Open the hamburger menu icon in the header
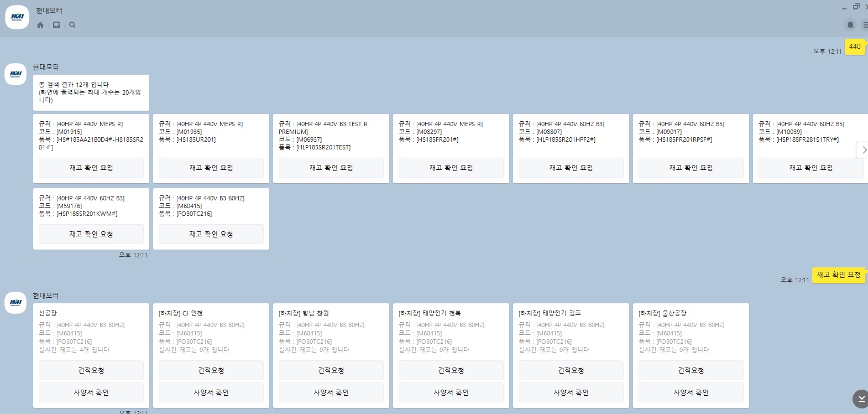Image resolution: width=868 pixels, height=414 pixels. 865,25
